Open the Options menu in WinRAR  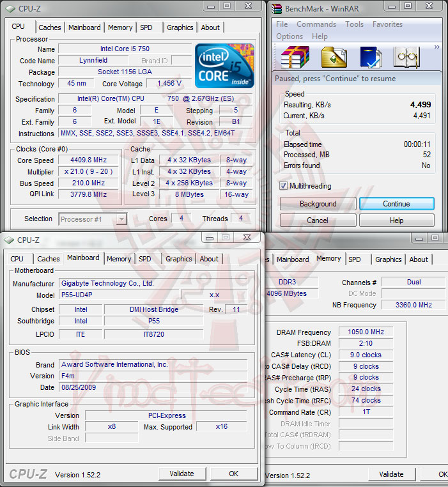pyautogui.click(x=290, y=36)
